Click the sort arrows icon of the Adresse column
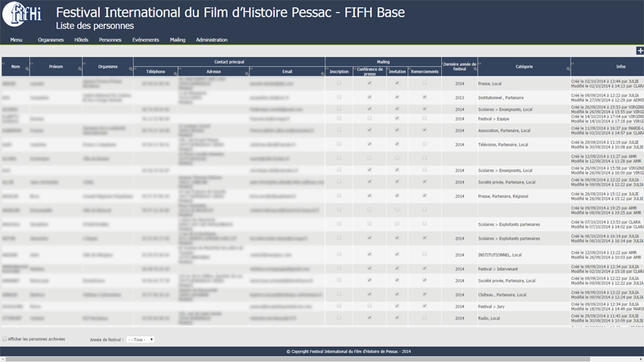 (180, 68)
